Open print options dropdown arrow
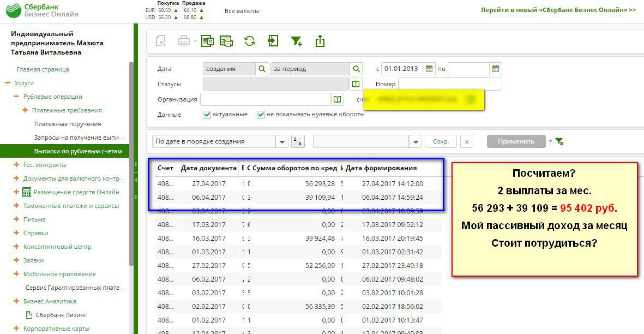Screen dimensions: 644x334 [x=195, y=41]
